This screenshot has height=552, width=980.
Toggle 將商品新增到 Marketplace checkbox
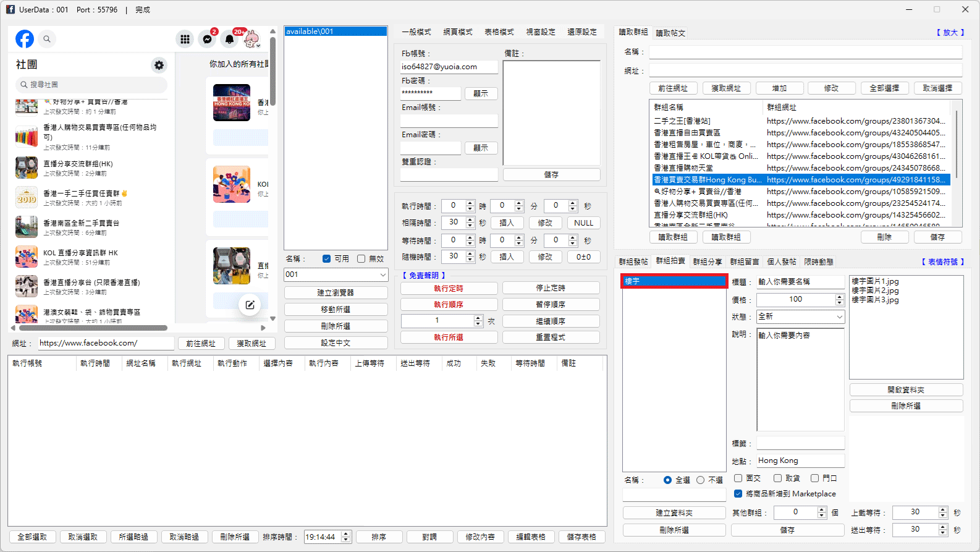(738, 494)
